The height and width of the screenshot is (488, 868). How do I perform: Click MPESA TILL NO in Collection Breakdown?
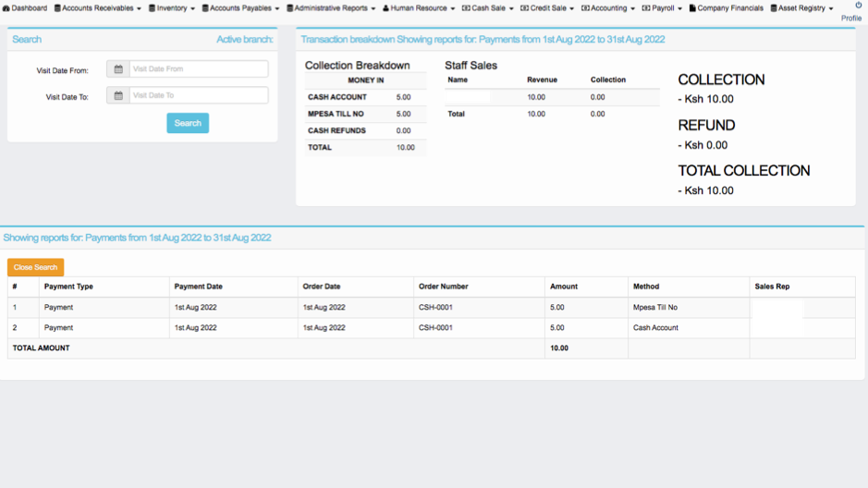[336, 114]
